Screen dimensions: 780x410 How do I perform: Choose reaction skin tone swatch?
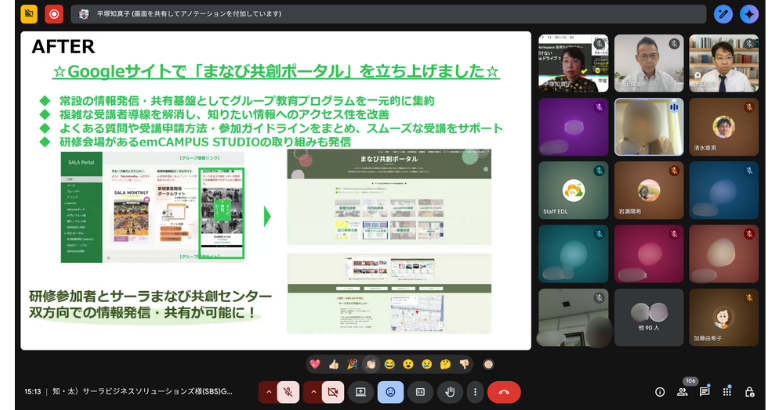[488, 364]
